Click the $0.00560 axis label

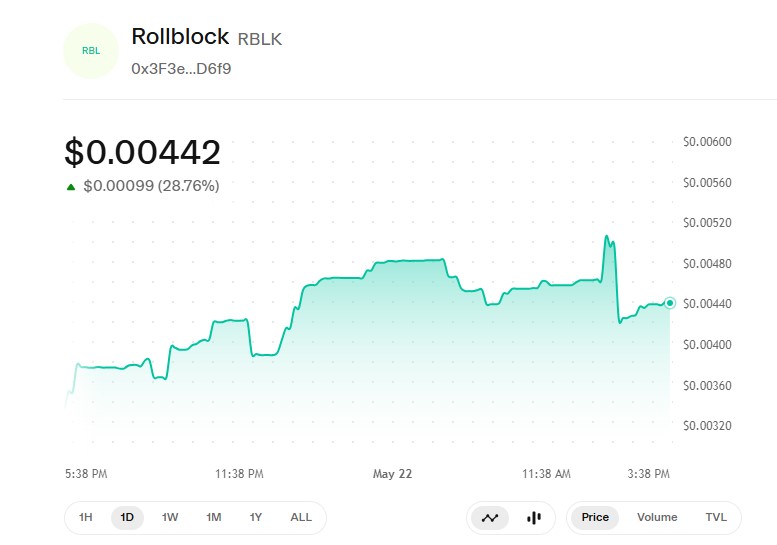(707, 183)
